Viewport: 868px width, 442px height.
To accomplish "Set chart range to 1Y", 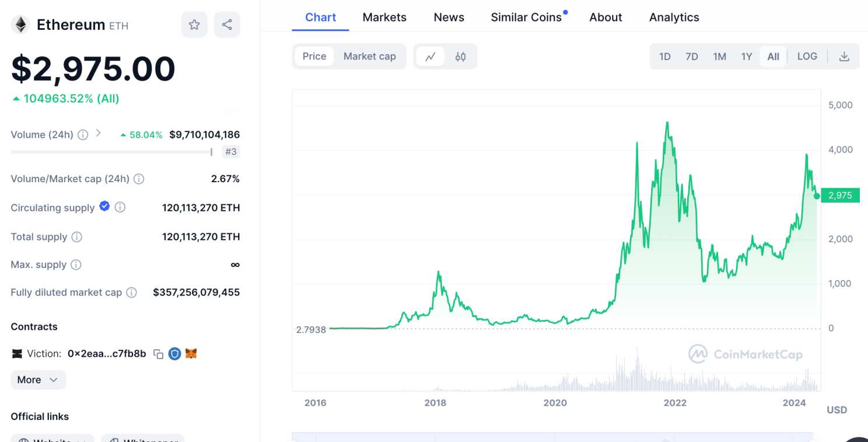I will coord(747,57).
